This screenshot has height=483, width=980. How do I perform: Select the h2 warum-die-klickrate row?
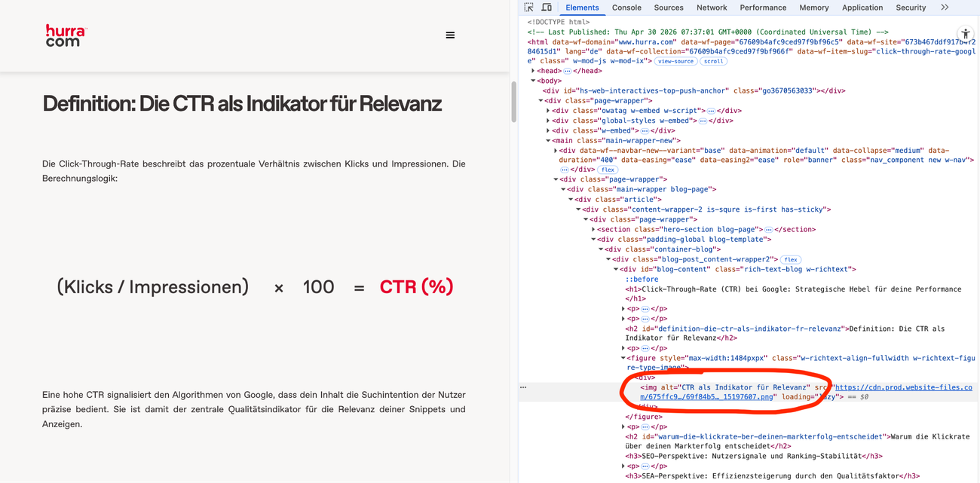(x=797, y=441)
